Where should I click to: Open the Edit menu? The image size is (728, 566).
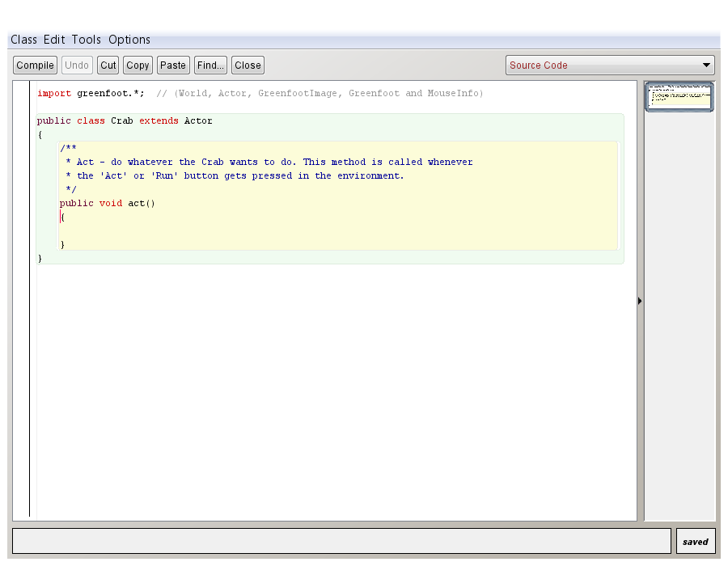click(x=54, y=40)
